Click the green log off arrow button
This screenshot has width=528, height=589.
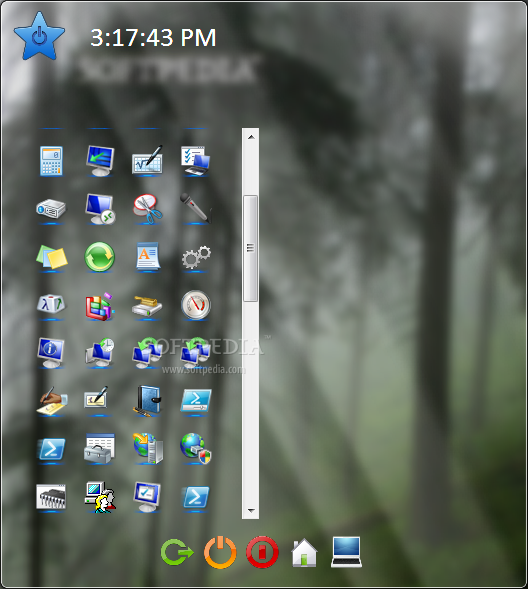tap(177, 552)
